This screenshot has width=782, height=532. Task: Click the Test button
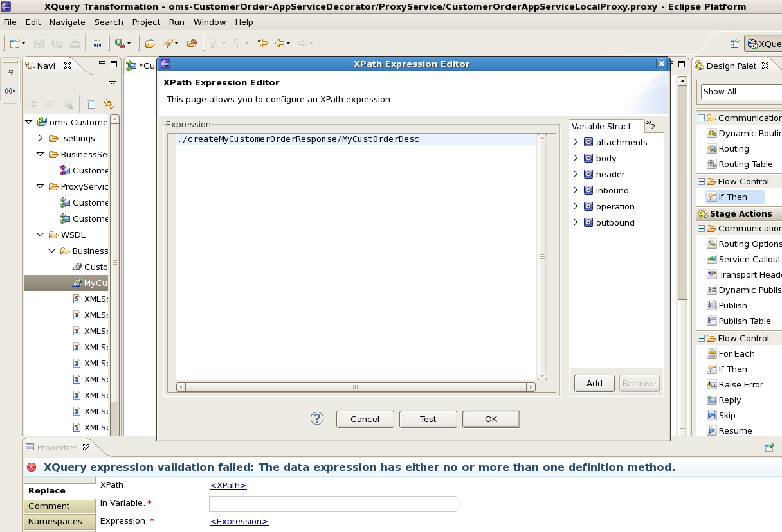tap(428, 419)
